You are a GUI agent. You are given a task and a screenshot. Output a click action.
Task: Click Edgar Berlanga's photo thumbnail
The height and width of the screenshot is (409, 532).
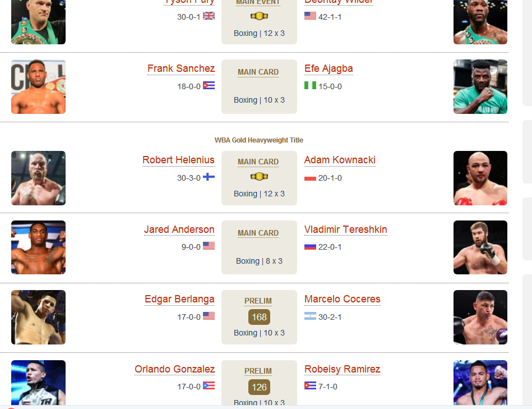[x=38, y=318]
